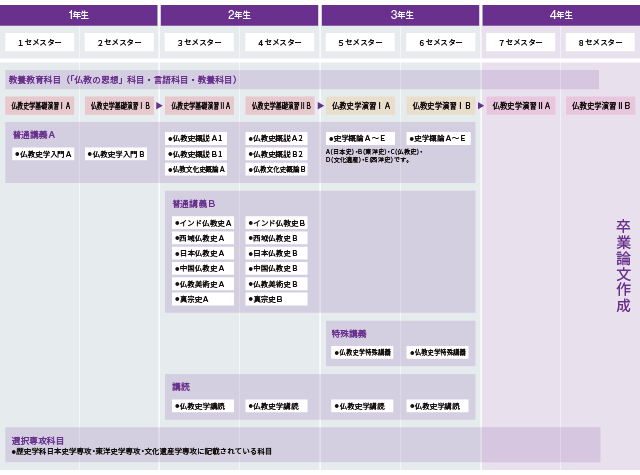Select the 仏教史学入門A course
This screenshot has height=475, width=640.
[43, 154]
